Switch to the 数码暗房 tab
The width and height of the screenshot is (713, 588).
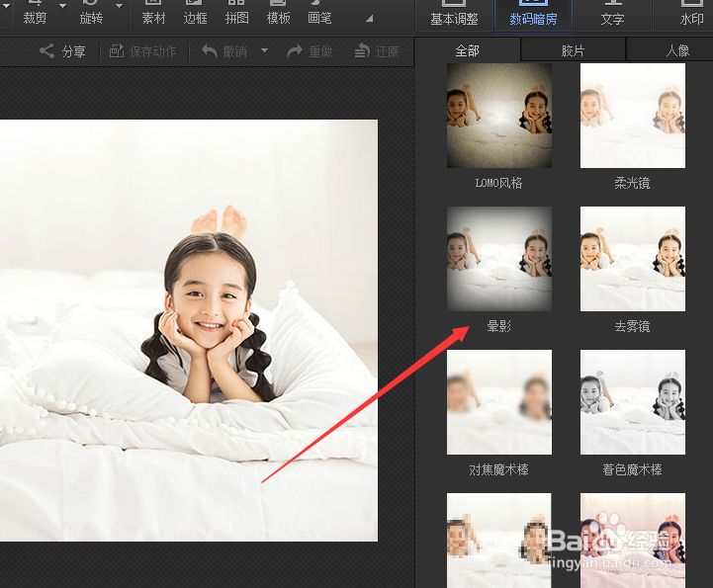click(x=533, y=15)
